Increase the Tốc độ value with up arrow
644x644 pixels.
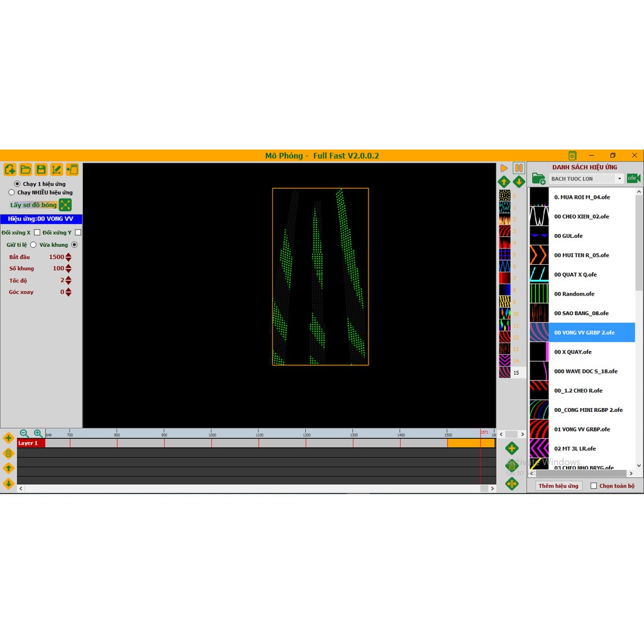coord(69,278)
